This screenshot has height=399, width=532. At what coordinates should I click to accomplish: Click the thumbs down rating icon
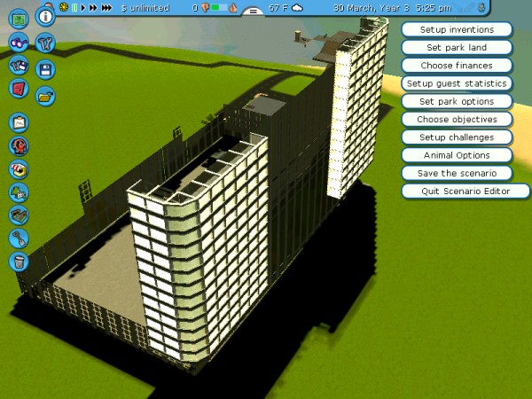pyautogui.click(x=205, y=8)
